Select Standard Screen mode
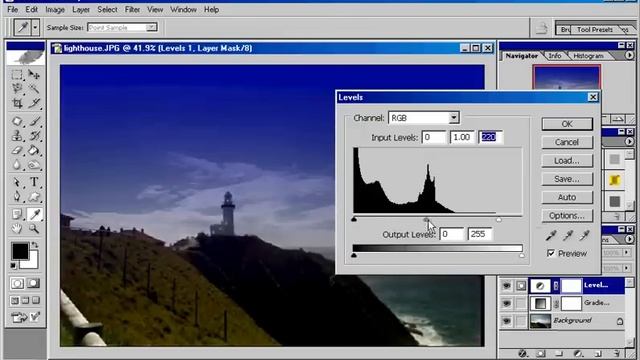The height and width of the screenshot is (360, 640). (x=15, y=301)
